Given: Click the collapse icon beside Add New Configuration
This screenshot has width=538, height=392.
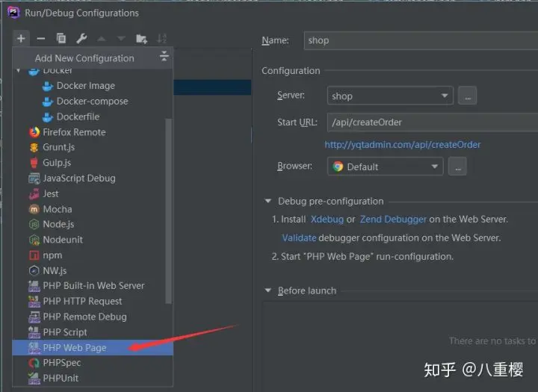Looking at the screenshot, I should tap(164, 56).
